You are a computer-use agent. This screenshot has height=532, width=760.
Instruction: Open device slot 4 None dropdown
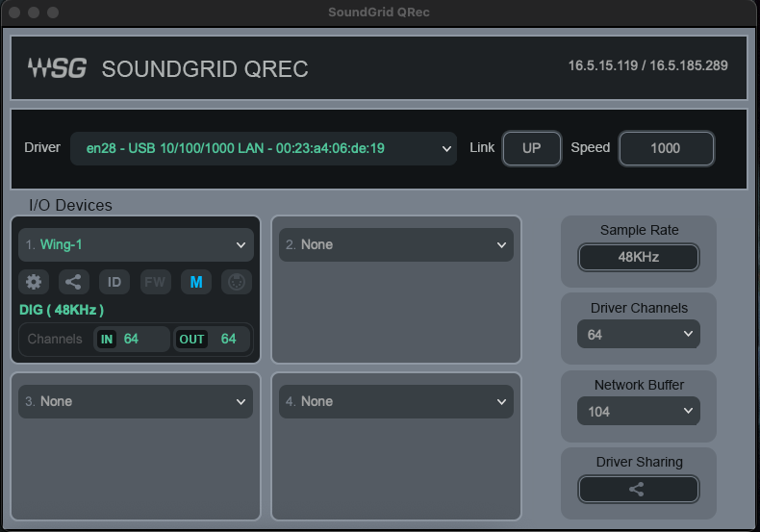(396, 402)
